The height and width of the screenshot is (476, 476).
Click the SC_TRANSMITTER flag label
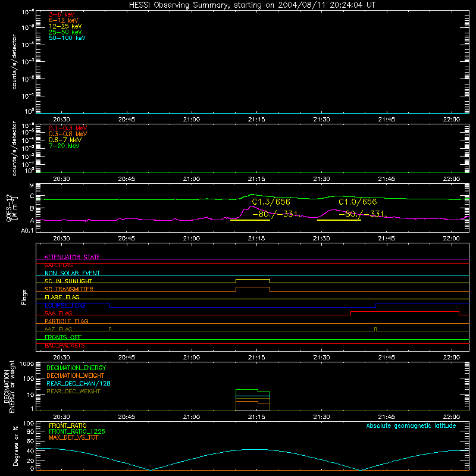[x=69, y=289]
